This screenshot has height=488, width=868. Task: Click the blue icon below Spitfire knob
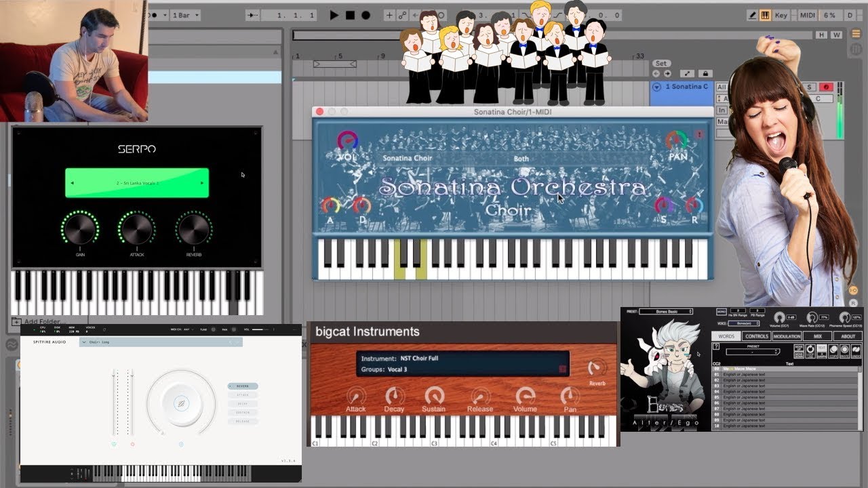(181, 445)
